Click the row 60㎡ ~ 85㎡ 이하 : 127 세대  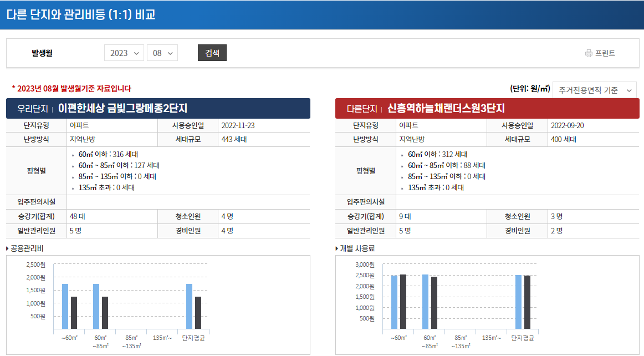click(x=119, y=165)
